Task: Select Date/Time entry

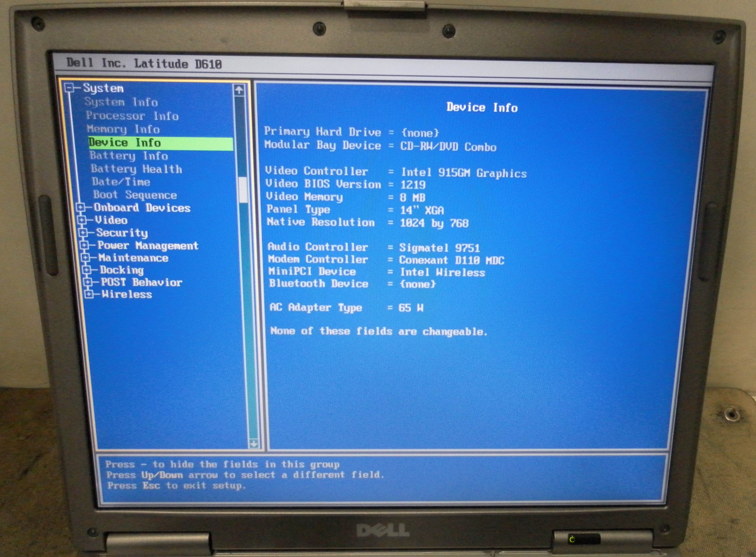Action: point(121,182)
